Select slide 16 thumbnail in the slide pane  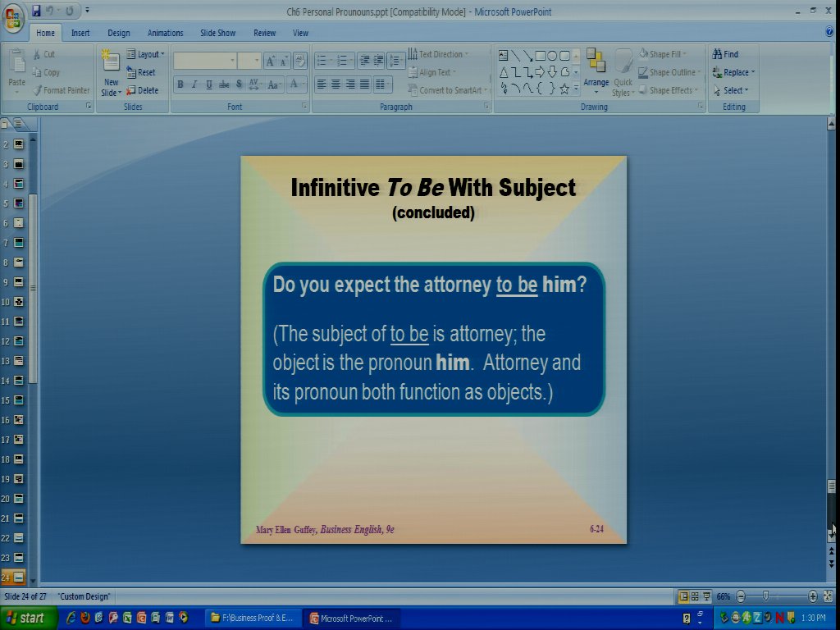[18, 420]
